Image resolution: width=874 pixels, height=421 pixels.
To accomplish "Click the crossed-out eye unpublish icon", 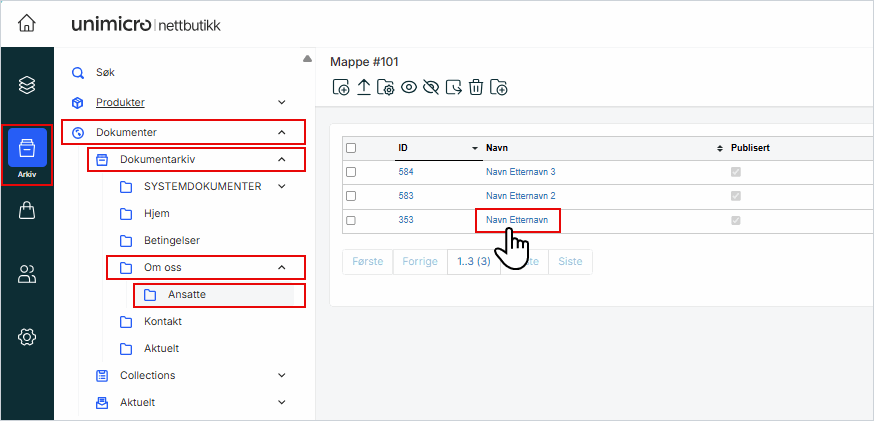I will click(x=431, y=88).
